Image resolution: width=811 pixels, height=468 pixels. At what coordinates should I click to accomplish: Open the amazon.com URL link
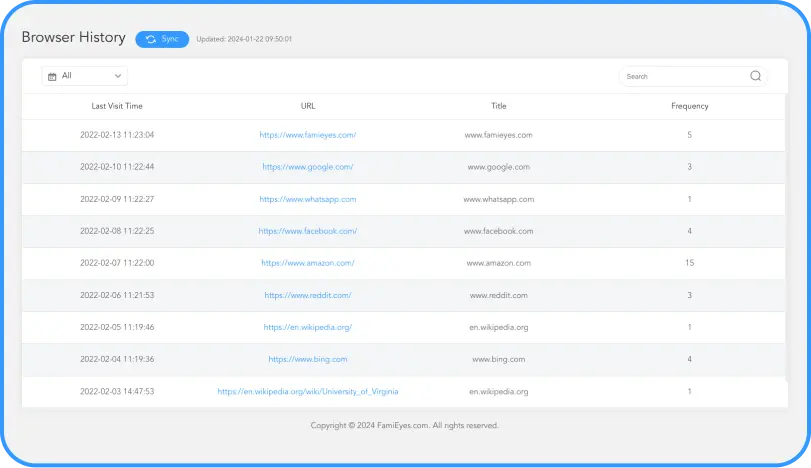tap(308, 263)
